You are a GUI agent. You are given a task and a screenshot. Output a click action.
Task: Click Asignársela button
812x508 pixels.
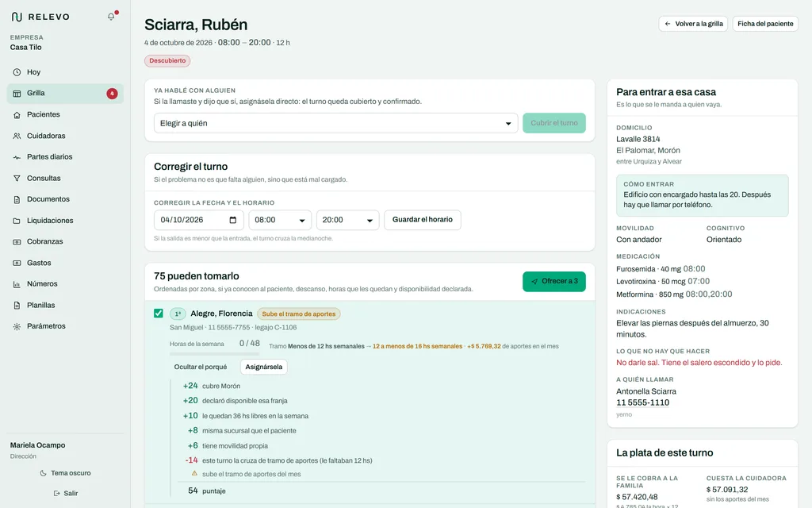point(263,367)
